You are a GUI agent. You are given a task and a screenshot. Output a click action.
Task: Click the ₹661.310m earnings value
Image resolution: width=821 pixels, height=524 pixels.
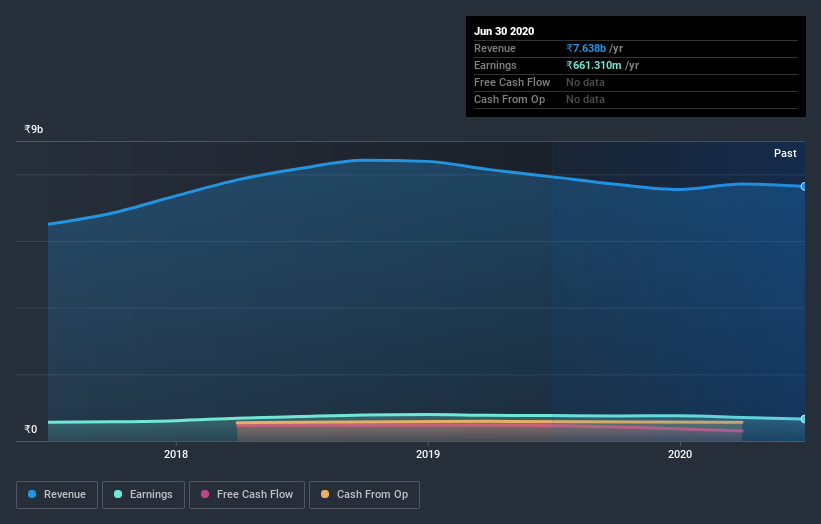pos(594,65)
